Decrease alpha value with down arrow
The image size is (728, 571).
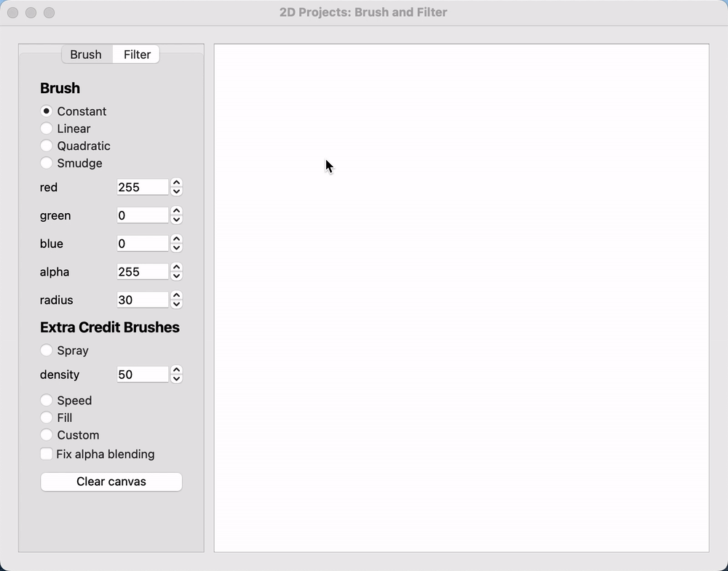tap(176, 276)
